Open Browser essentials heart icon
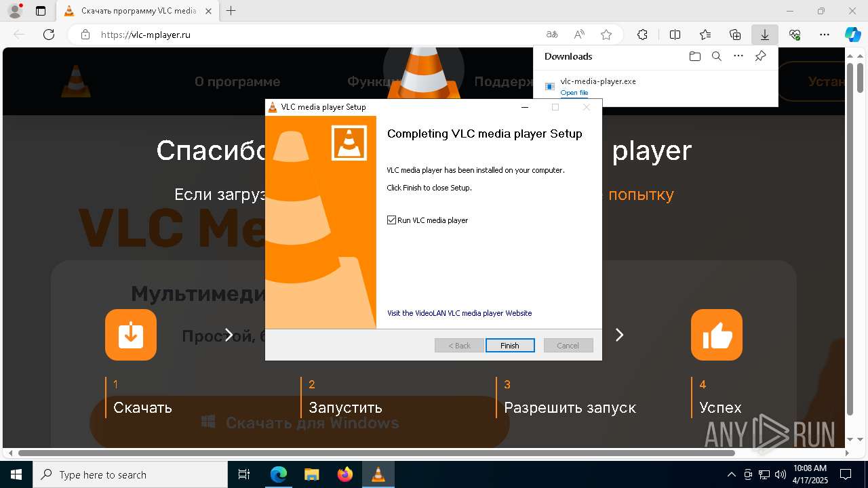This screenshot has width=868, height=488. click(795, 35)
